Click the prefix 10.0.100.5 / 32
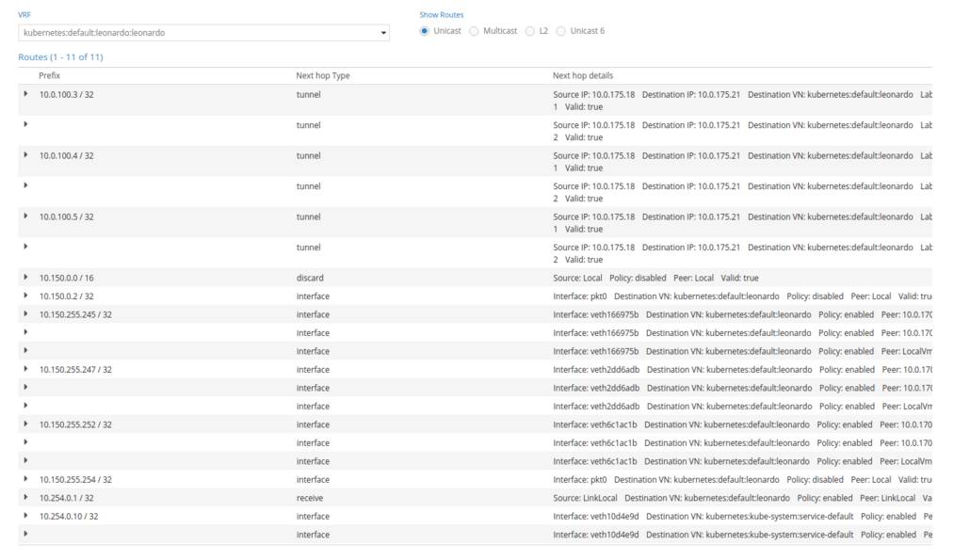Screen dimensions: 954x560 pos(66,217)
